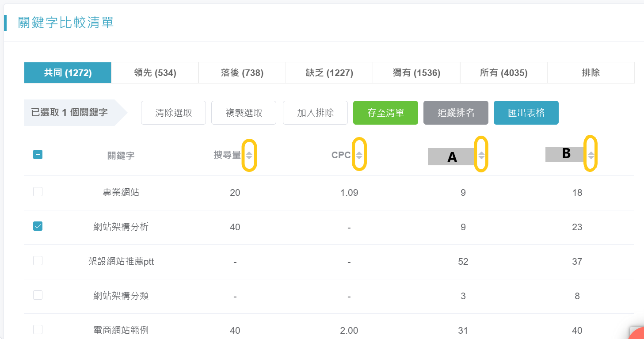Check the box for 專業網站
The height and width of the screenshot is (339, 644).
(x=38, y=192)
